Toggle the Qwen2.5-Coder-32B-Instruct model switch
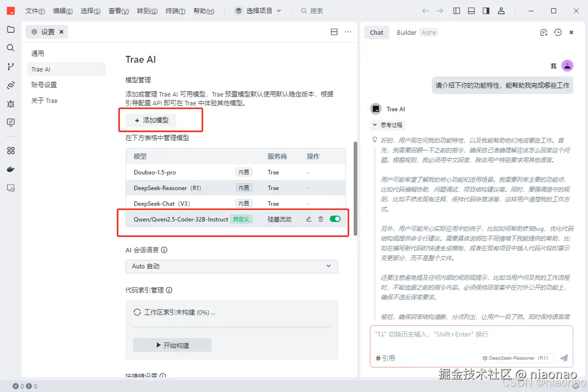Image resolution: width=588 pixels, height=392 pixels. (335, 219)
